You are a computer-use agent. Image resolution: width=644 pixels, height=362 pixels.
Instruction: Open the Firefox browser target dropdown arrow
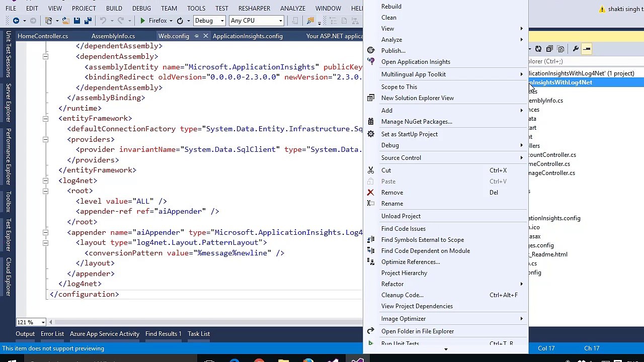pyautogui.click(x=171, y=21)
